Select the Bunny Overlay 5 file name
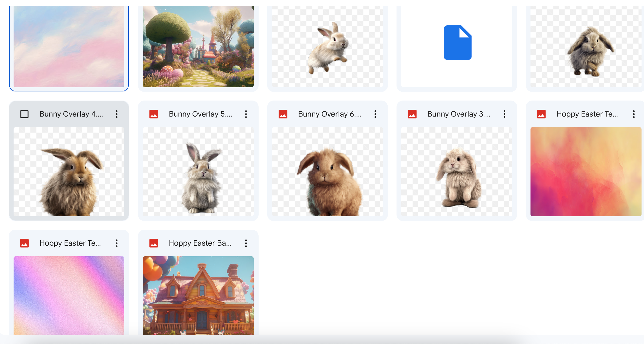The height and width of the screenshot is (344, 644). [200, 114]
